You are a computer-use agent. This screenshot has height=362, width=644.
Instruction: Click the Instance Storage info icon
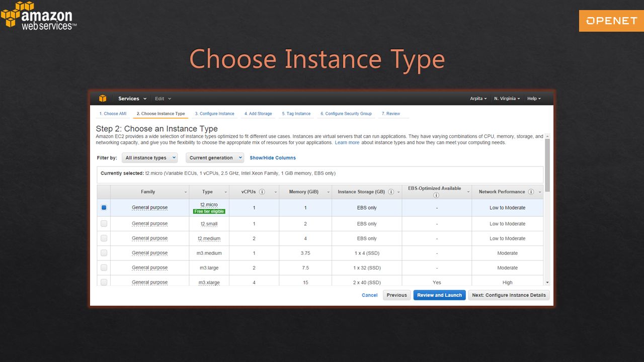click(391, 192)
